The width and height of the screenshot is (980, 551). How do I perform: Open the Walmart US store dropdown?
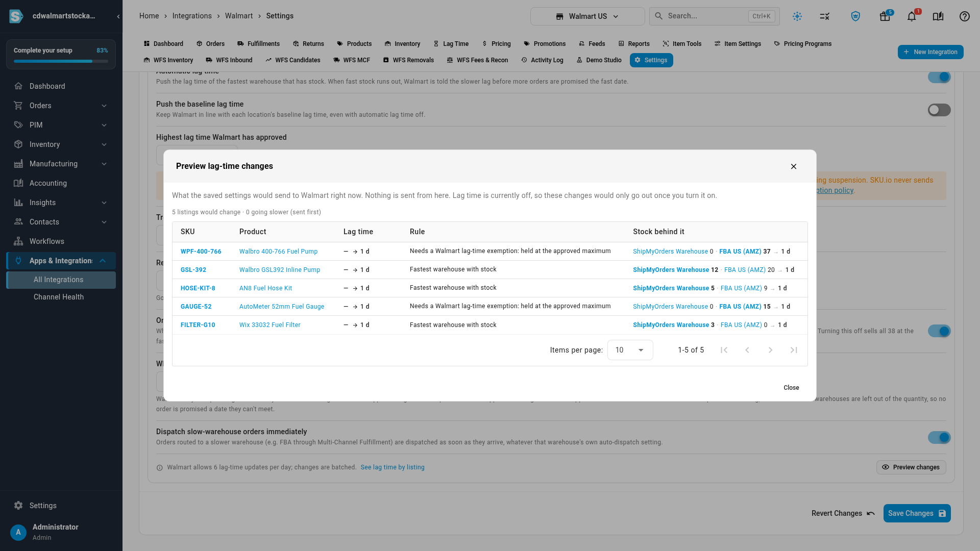pos(587,16)
